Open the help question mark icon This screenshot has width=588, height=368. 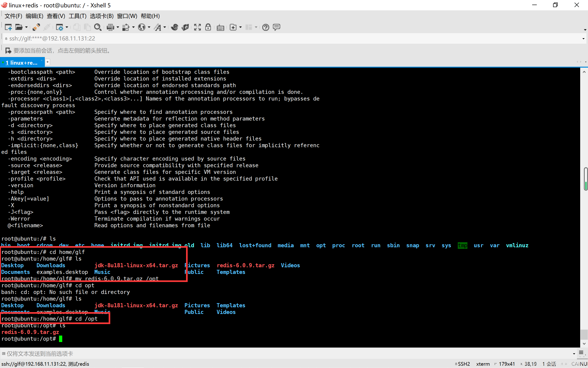pos(266,27)
